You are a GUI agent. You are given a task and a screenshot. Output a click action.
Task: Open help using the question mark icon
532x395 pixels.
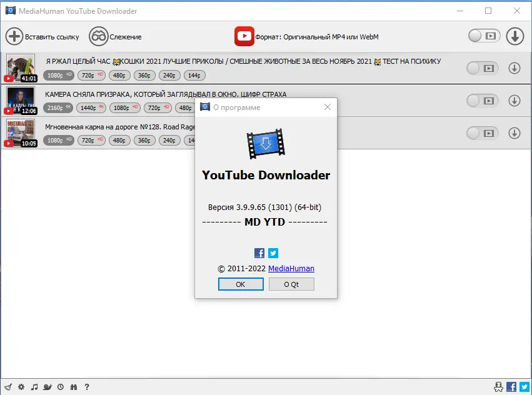point(86,387)
